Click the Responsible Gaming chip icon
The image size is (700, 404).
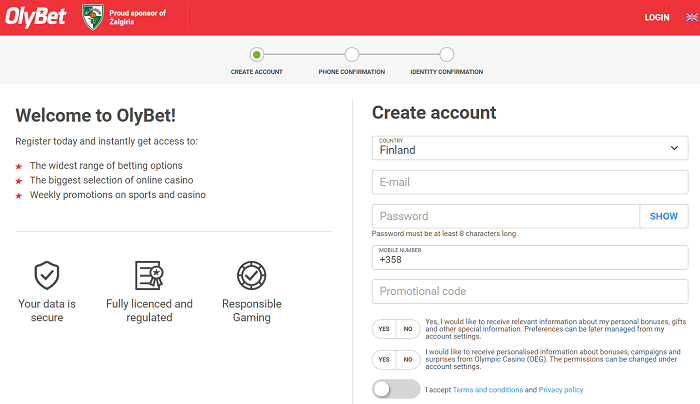pyautogui.click(x=251, y=274)
